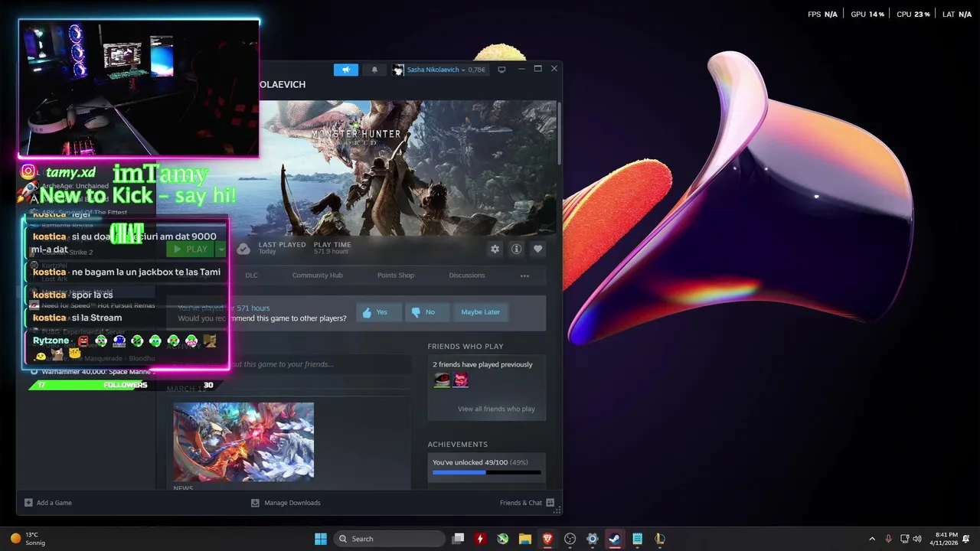Open Notepad from the taskbar

pyautogui.click(x=637, y=539)
